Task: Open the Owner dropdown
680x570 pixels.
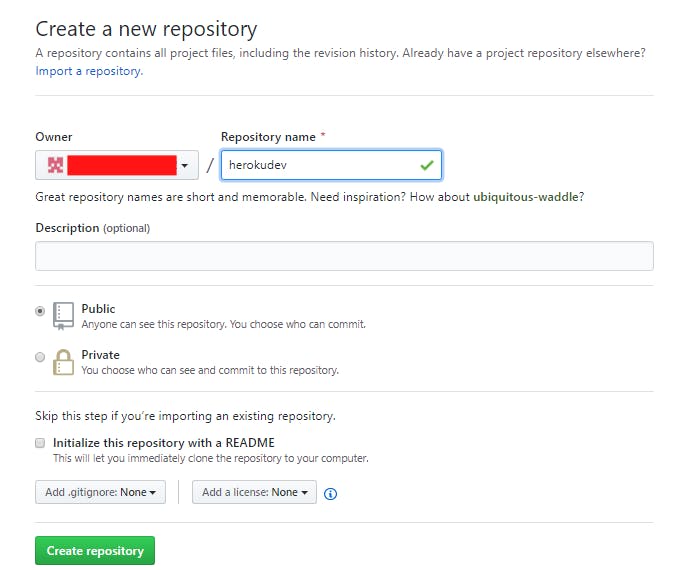Action: pyautogui.click(x=116, y=165)
